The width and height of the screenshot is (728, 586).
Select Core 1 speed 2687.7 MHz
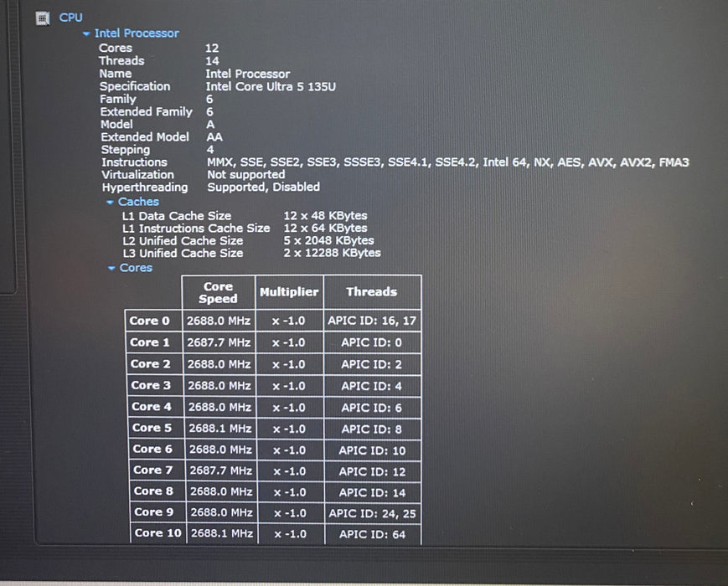[219, 343]
